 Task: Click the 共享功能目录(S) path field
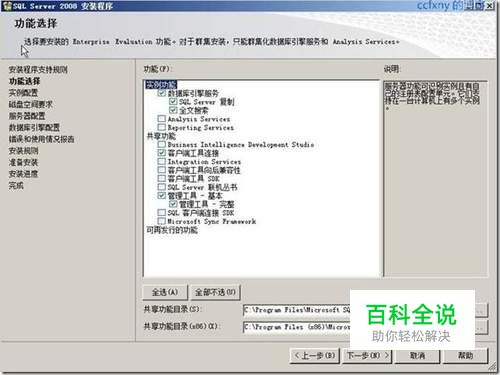(x=297, y=310)
